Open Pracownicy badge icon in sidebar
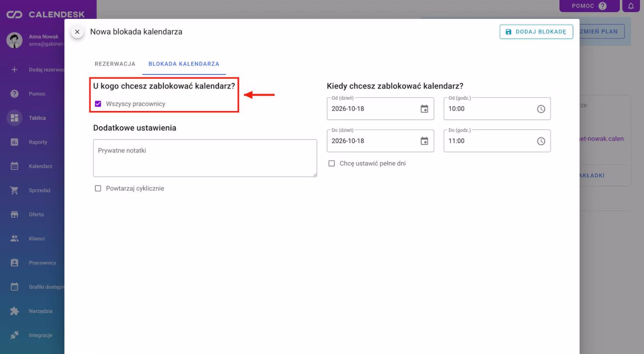The height and width of the screenshot is (354, 644). 14,263
